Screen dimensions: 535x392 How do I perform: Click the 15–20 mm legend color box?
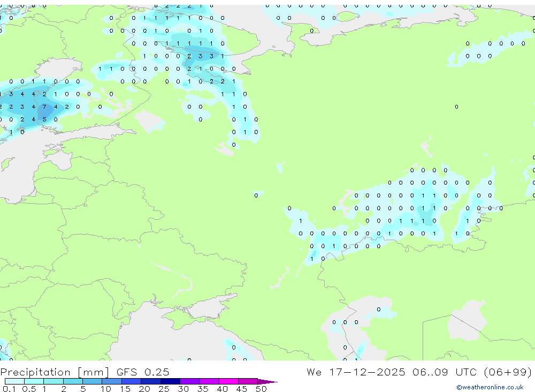pos(132,381)
